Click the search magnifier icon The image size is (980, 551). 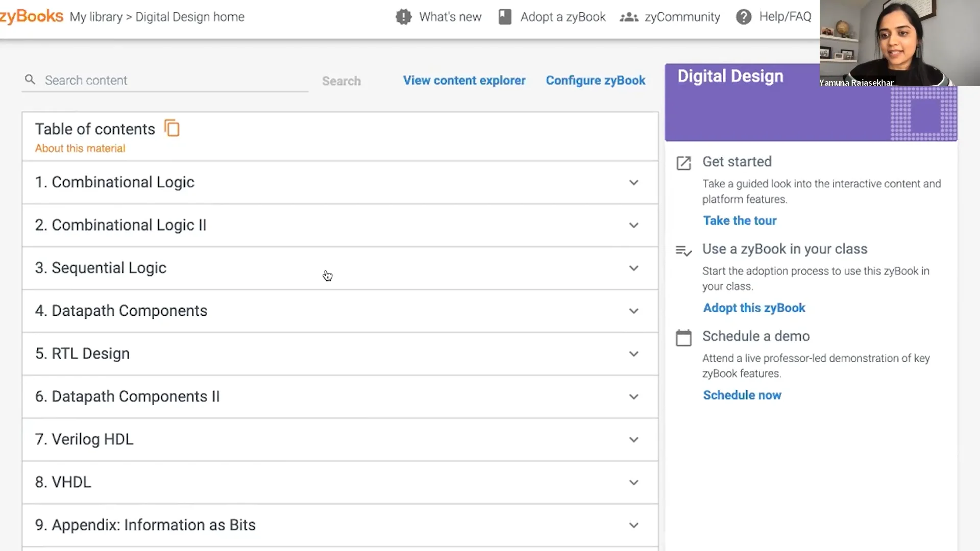(x=30, y=80)
